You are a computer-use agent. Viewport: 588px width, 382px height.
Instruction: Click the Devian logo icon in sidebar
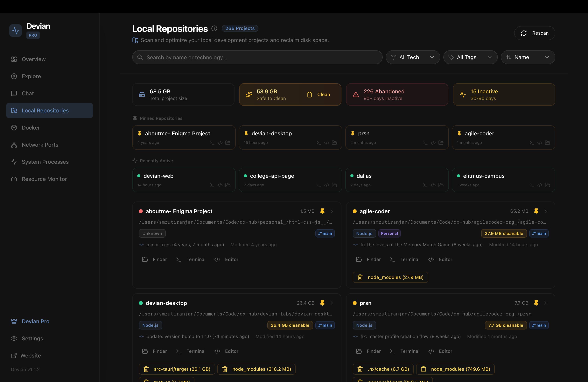pos(16,31)
